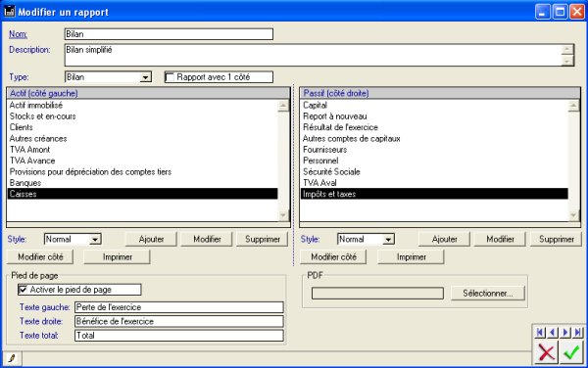Select 'Autres comptes de capitaux' row

[x=434, y=139]
